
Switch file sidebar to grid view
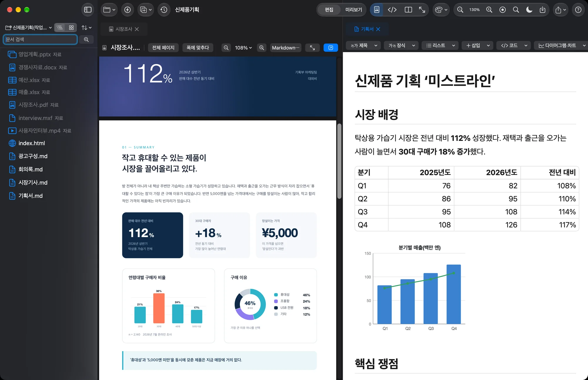[x=71, y=27]
